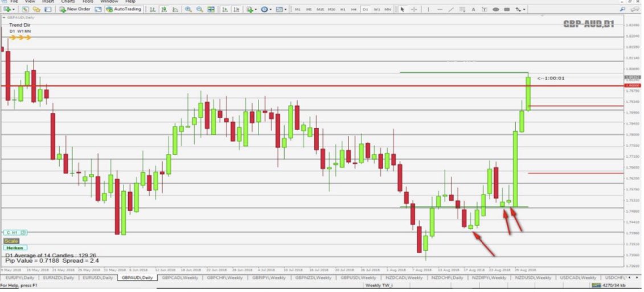Switch to the GBPJPY,Weekly chart tab
This screenshot has width=644, height=292.
[x=269, y=278]
